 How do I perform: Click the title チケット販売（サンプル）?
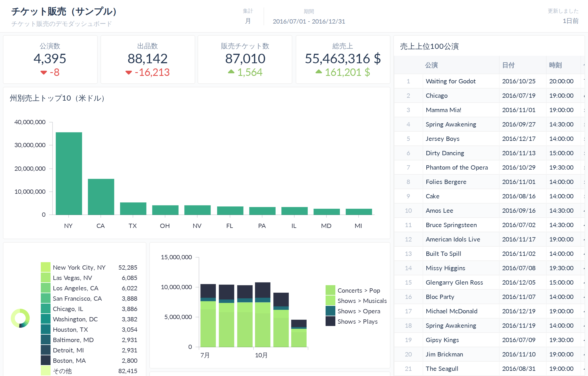coord(64,11)
